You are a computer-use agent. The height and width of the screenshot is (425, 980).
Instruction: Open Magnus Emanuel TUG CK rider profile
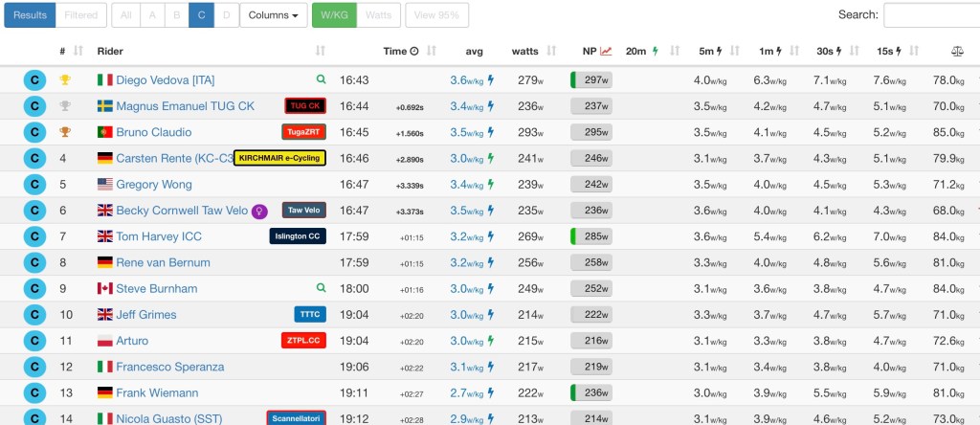point(185,106)
